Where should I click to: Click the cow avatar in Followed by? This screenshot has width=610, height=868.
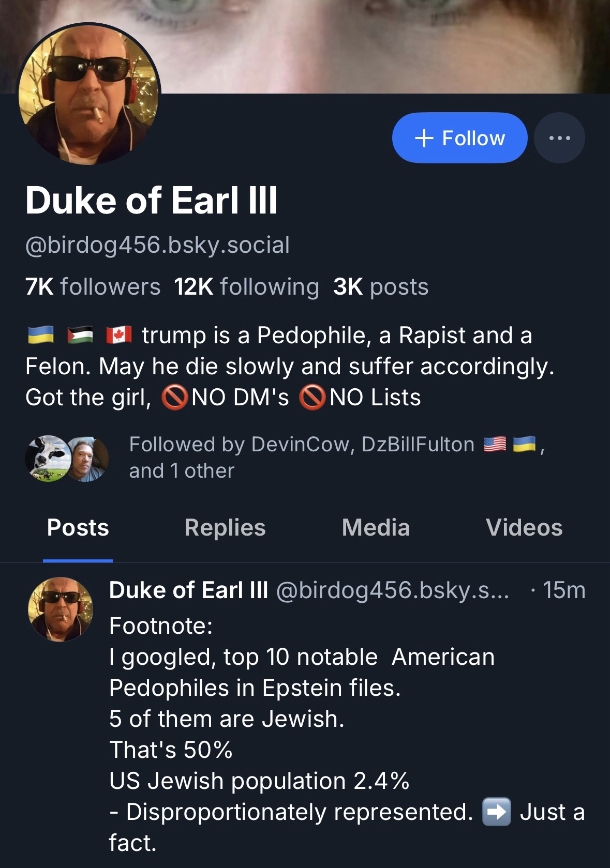coord(48,458)
